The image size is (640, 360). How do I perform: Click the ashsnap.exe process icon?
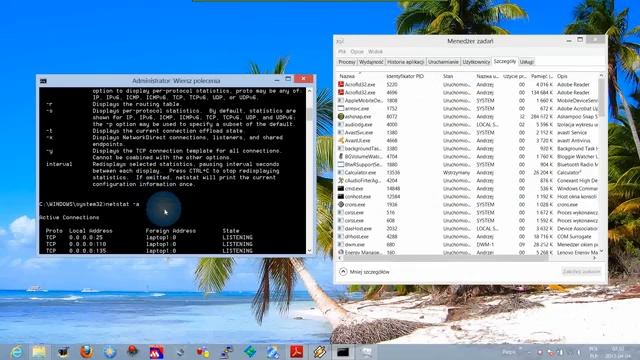341,116
